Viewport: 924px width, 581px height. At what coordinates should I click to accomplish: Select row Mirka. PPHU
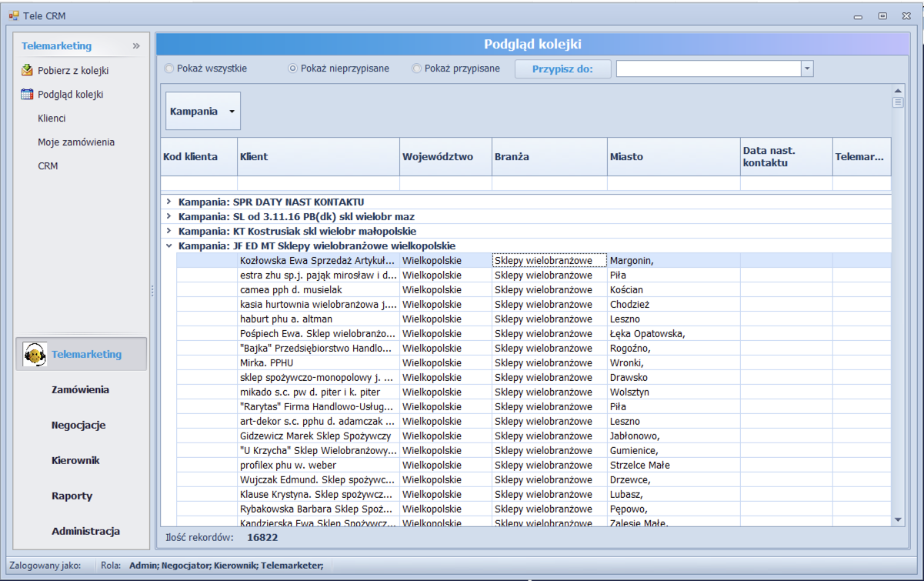point(534,363)
